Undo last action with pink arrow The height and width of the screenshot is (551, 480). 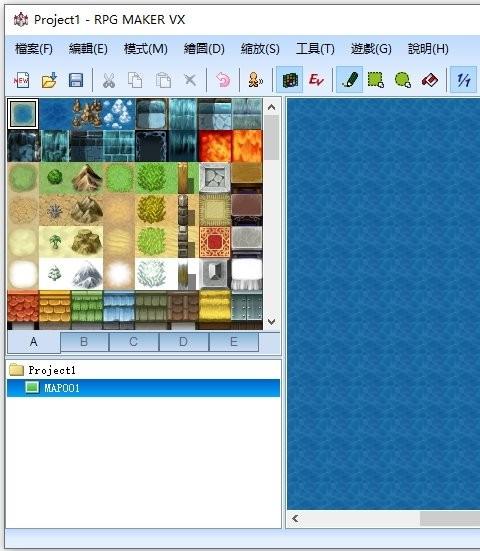point(223,80)
